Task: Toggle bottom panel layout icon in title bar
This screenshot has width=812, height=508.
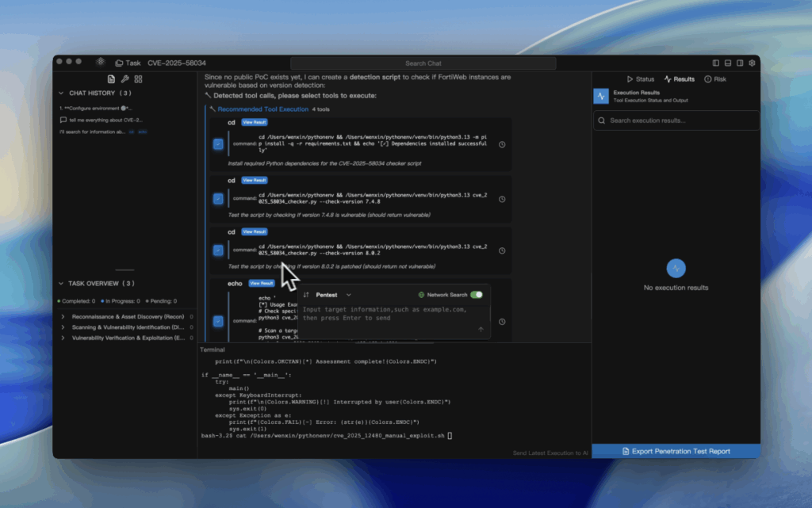Action: [728, 63]
